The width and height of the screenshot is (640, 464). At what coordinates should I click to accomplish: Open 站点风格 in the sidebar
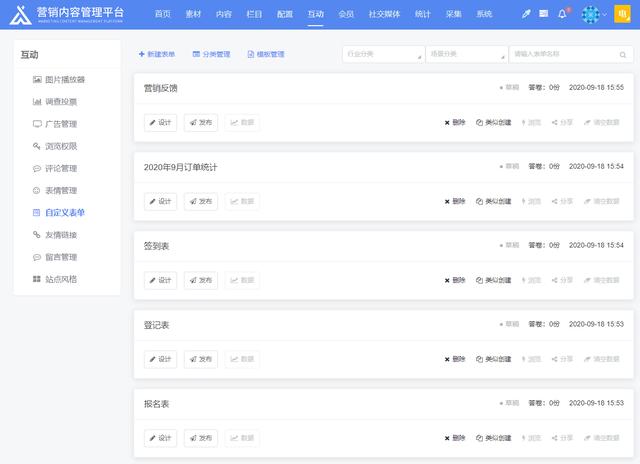[x=61, y=279]
